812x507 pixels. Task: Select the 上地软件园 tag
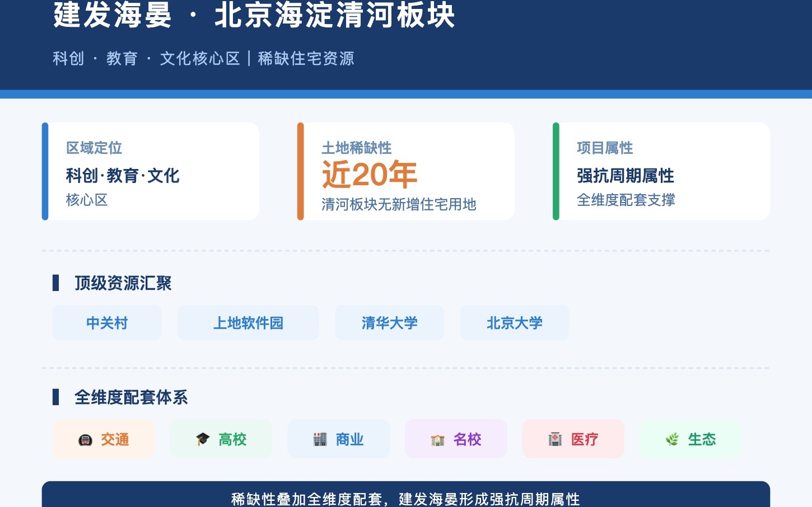coord(248,323)
